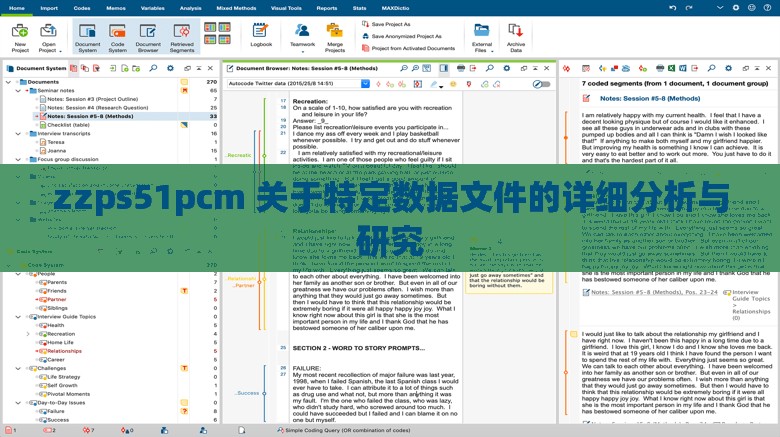Open the MAXDictio tab
Viewport: 780px width, 437px height.
(395, 8)
